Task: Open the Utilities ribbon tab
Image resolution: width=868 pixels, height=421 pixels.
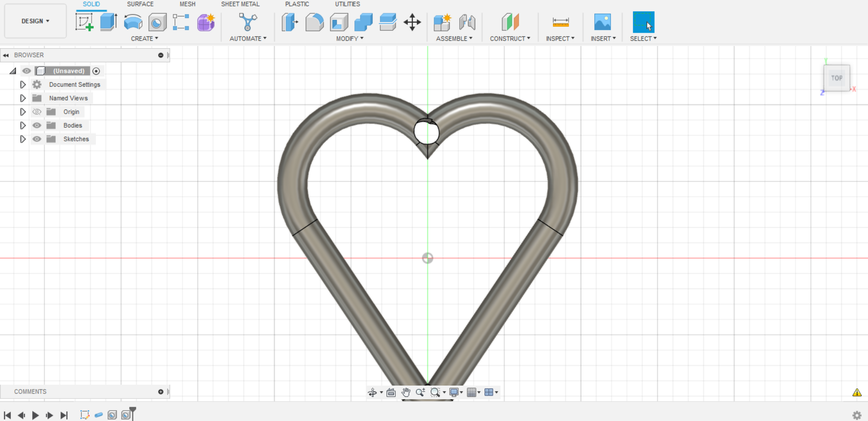Action: [x=347, y=4]
